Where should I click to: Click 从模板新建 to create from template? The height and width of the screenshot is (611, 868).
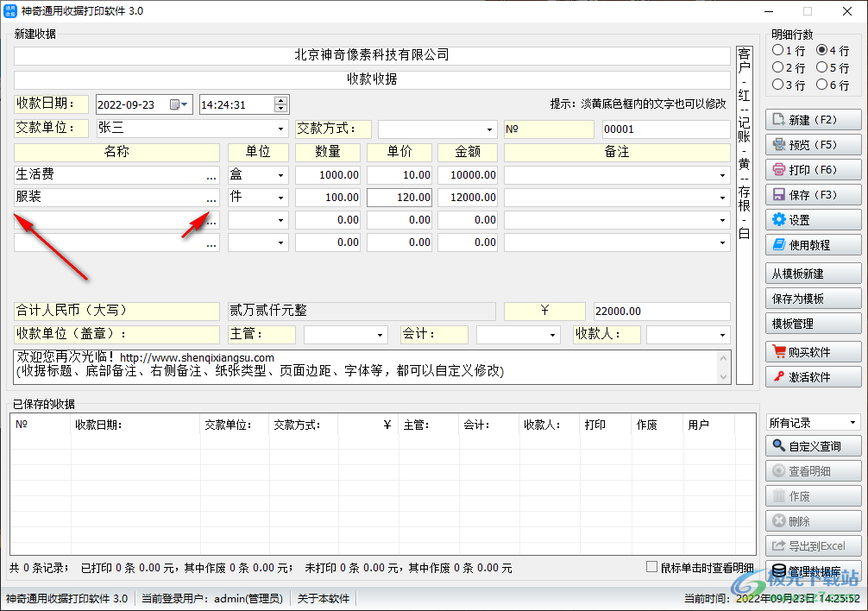tap(812, 273)
